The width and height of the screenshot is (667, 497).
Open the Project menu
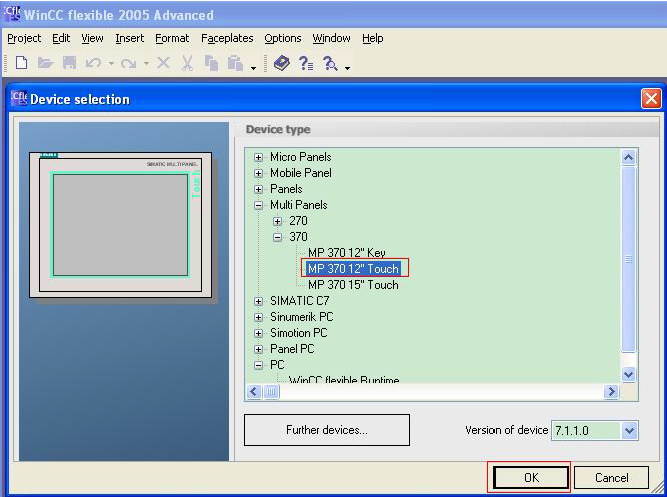(x=24, y=38)
